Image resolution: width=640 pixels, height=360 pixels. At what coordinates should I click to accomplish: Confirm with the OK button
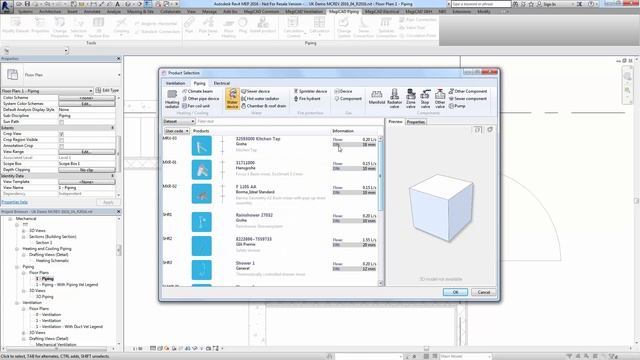click(x=455, y=292)
